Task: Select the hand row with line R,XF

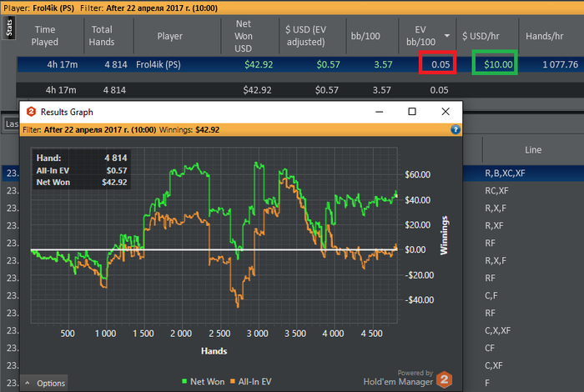Action: point(523,225)
